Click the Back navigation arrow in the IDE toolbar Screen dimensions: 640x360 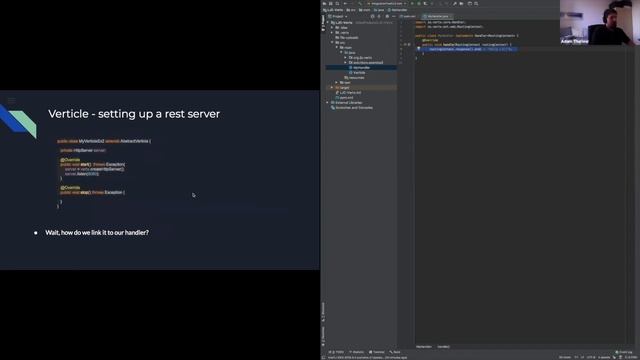[345, 4]
